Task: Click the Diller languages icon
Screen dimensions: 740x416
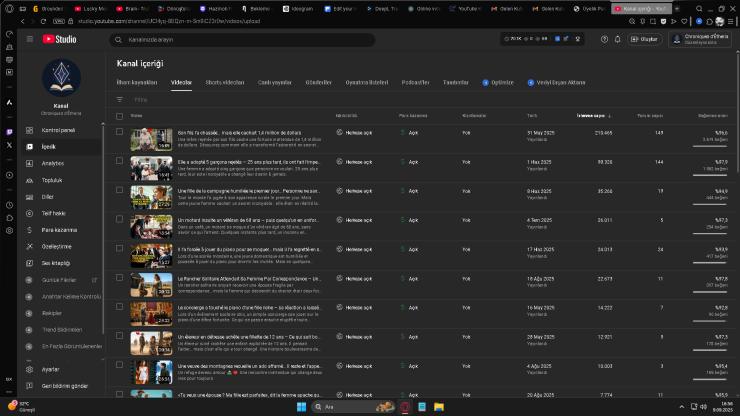Action: click(x=29, y=197)
